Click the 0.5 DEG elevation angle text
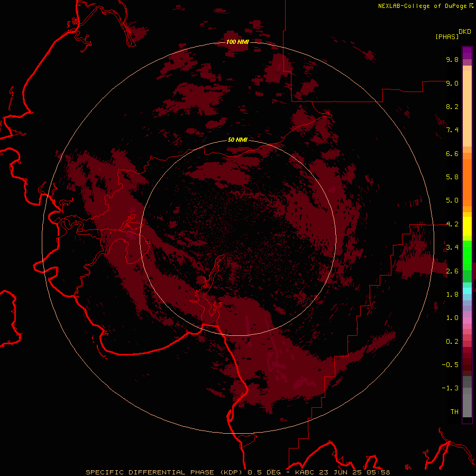 265,472
